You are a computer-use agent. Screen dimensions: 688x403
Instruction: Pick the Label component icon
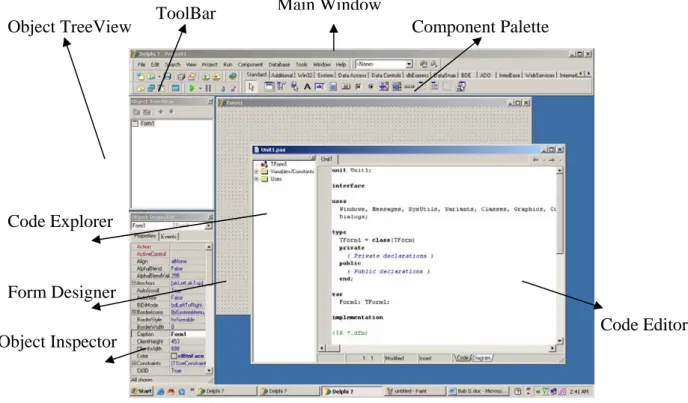click(x=307, y=86)
